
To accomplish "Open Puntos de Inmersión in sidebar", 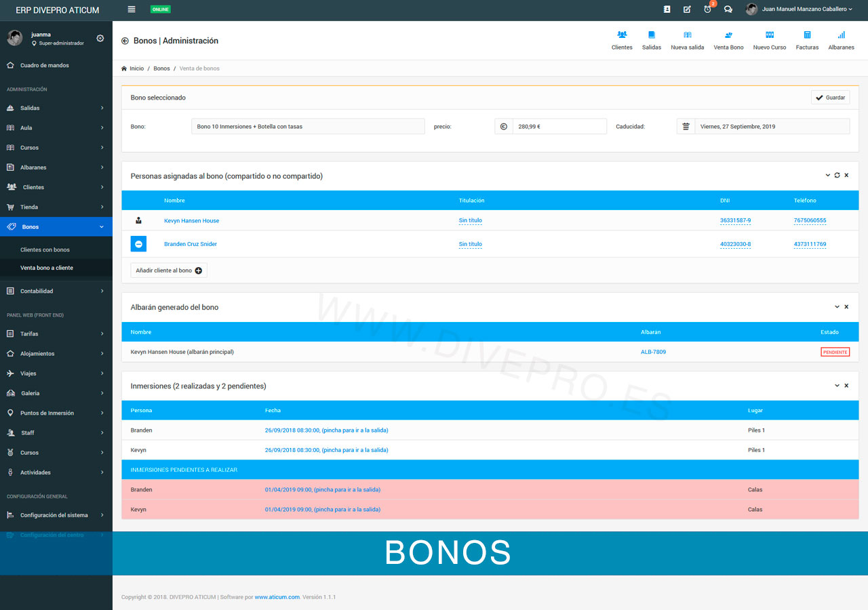I will pos(56,413).
